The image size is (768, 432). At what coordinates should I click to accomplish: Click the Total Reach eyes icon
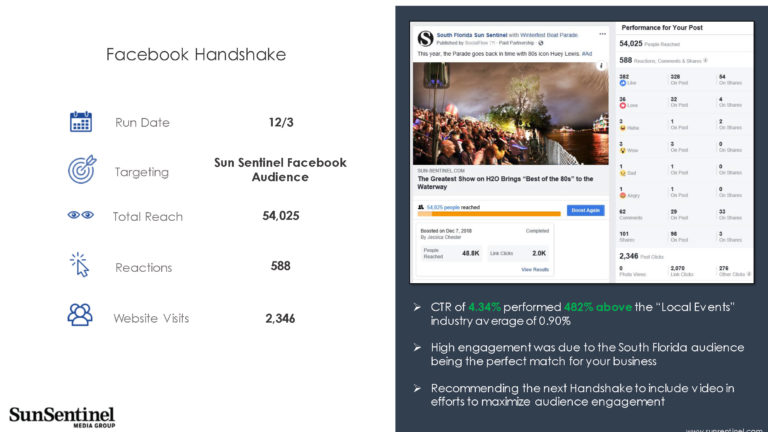pos(80,215)
